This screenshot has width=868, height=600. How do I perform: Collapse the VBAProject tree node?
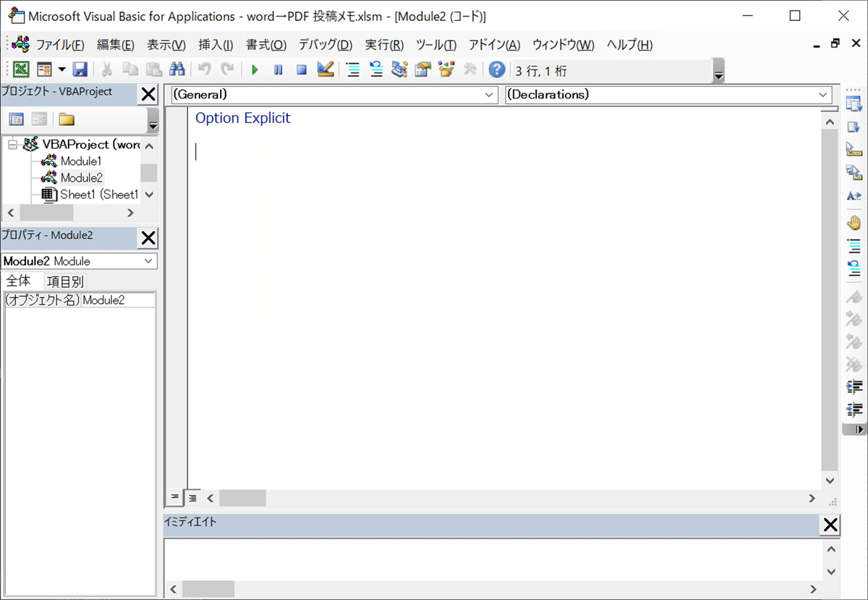click(x=12, y=144)
